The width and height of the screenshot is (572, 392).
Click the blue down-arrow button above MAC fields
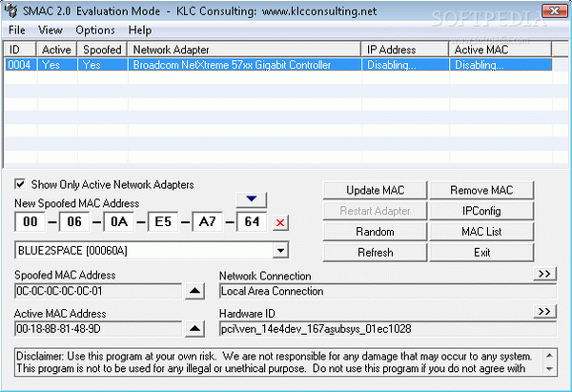(x=252, y=199)
